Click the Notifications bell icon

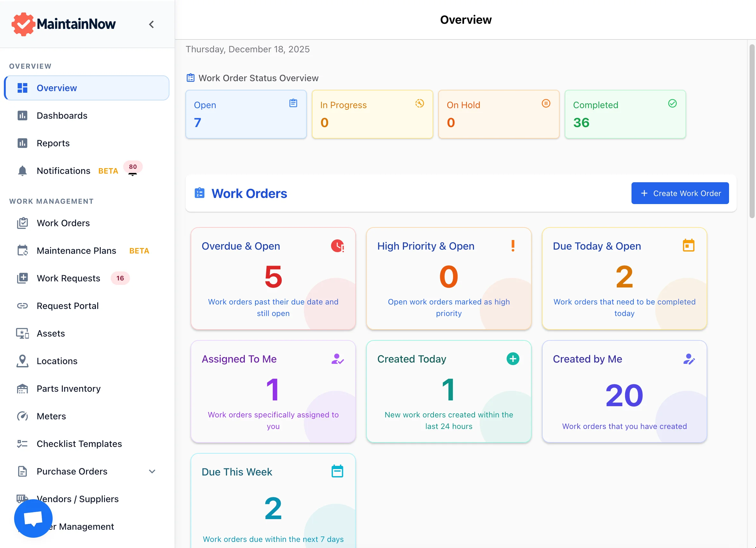pos(22,171)
